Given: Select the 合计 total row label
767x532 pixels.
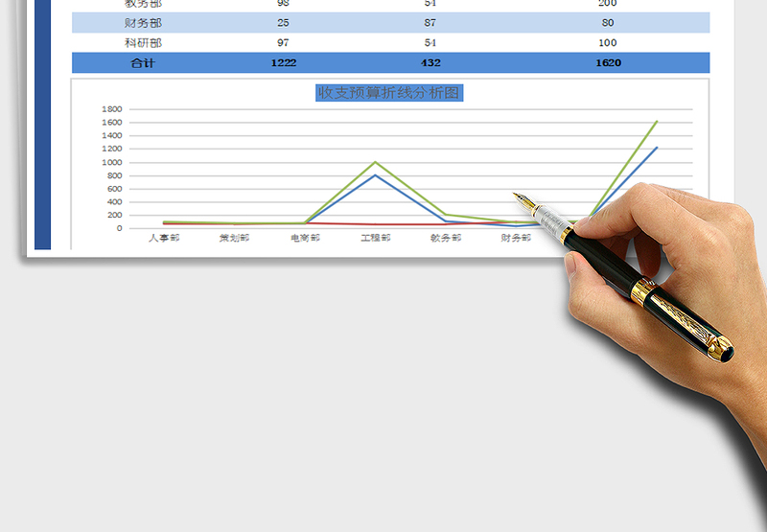Looking at the screenshot, I should (x=143, y=63).
